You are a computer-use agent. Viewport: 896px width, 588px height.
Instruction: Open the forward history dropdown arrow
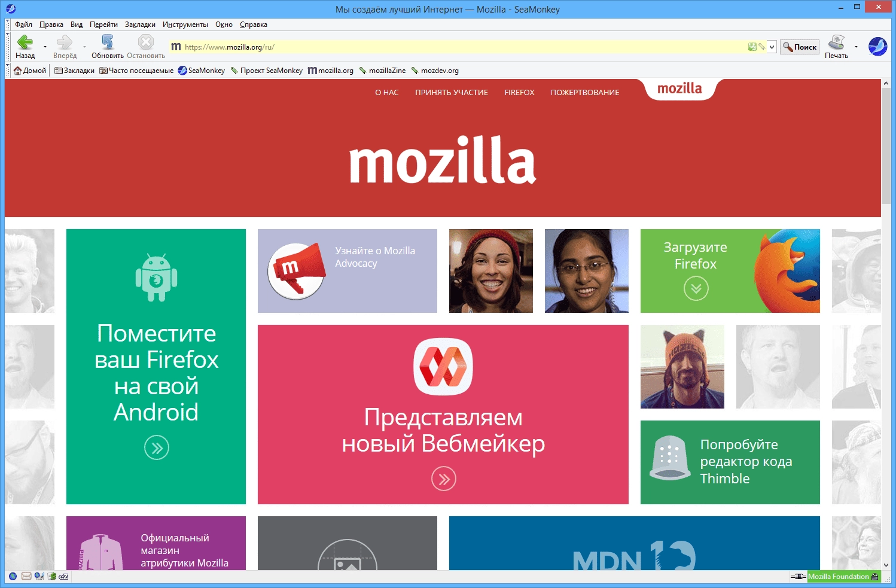coord(84,47)
